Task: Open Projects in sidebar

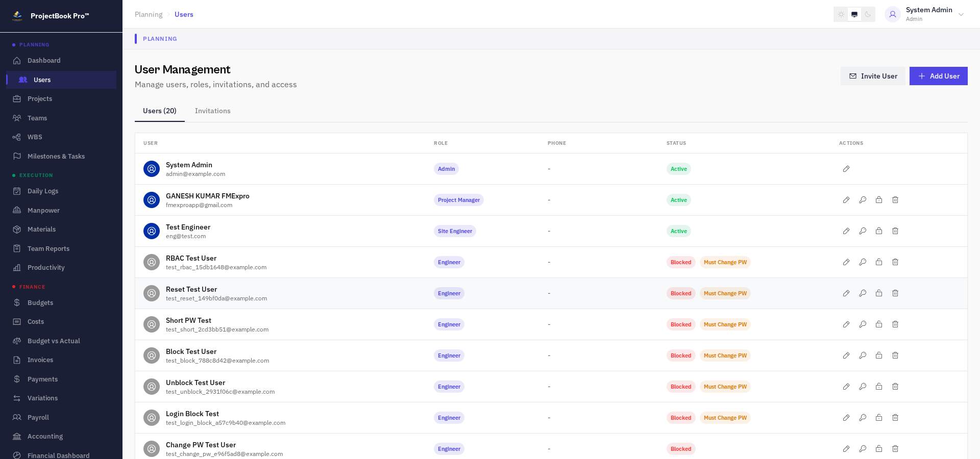Action: [61, 99]
